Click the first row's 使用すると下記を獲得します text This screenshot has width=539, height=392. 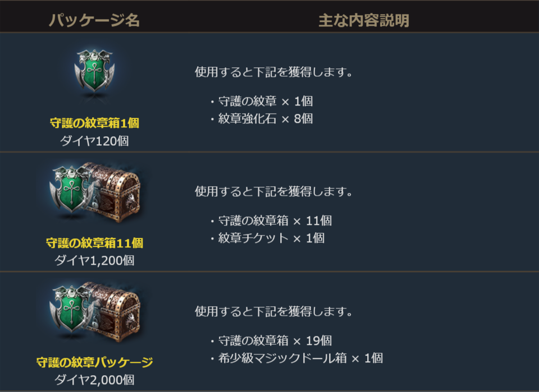click(x=273, y=72)
